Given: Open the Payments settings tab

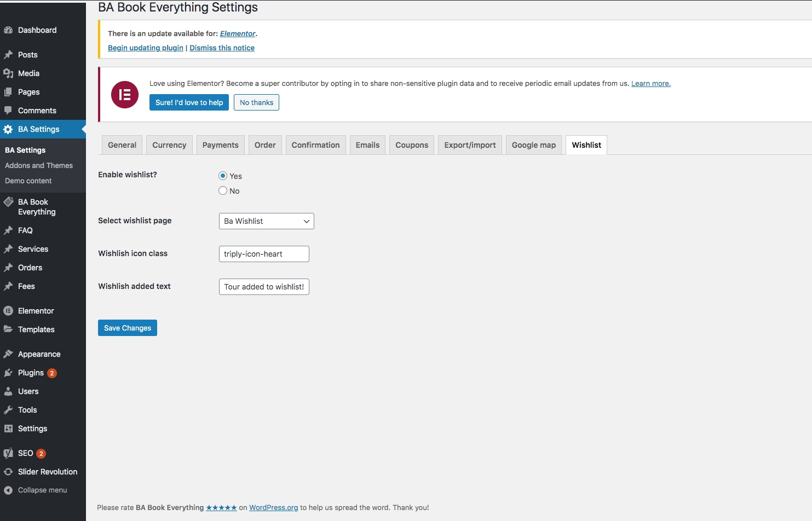Looking at the screenshot, I should tap(220, 145).
